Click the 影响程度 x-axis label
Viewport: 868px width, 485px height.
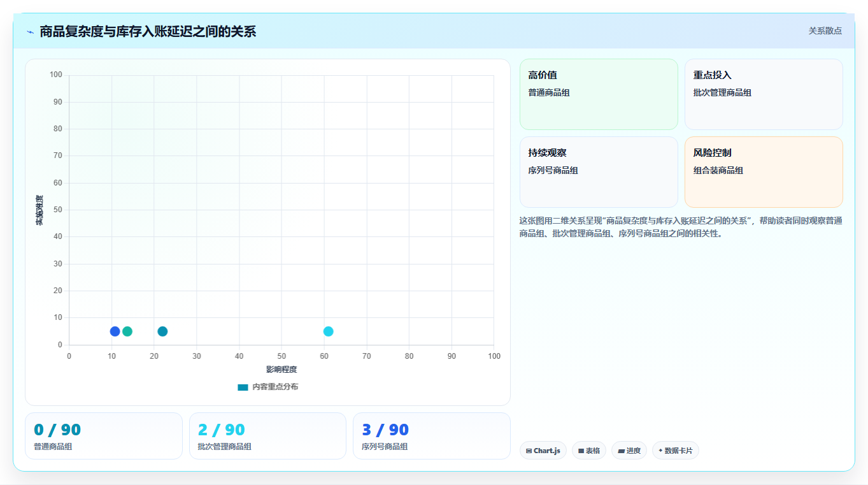[281, 370]
